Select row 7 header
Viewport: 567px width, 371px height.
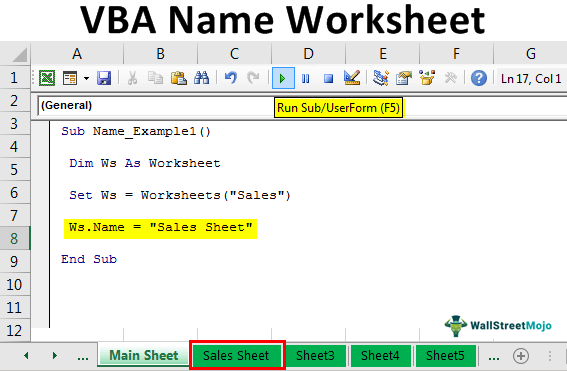(x=14, y=216)
